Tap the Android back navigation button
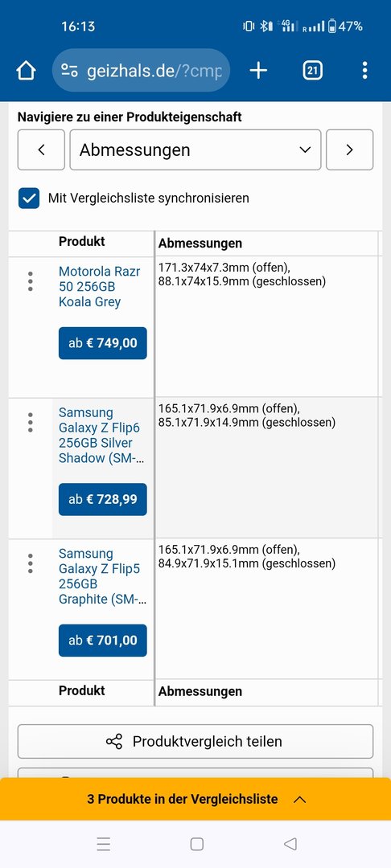Screen dimensions: 391x868 point(290,844)
